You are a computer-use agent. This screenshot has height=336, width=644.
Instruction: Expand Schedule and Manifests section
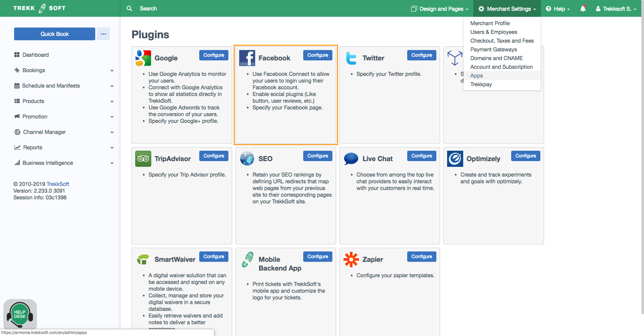pos(112,86)
